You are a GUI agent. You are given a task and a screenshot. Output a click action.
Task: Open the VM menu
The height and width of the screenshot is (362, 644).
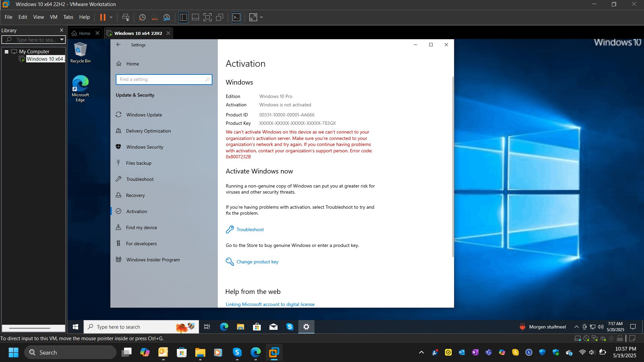[54, 17]
